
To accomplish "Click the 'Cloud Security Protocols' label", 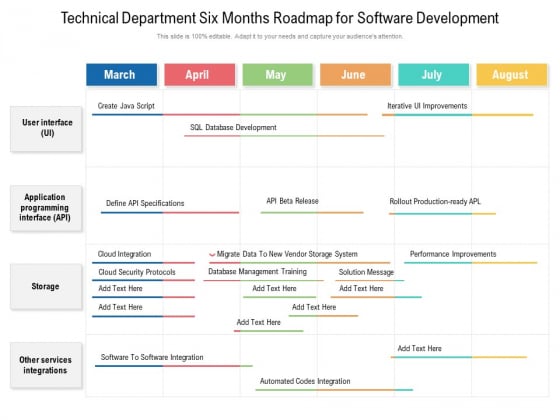I will (x=137, y=272).
